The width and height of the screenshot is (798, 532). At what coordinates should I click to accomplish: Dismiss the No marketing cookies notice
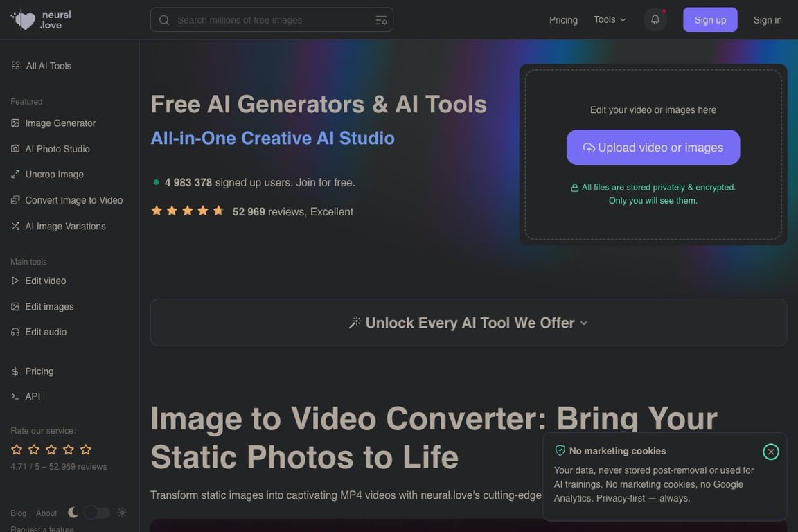(770, 452)
